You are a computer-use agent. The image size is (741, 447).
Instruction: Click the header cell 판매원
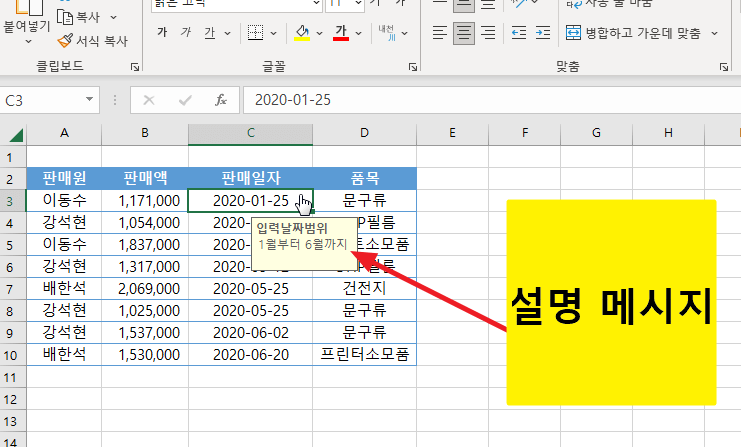click(x=64, y=178)
